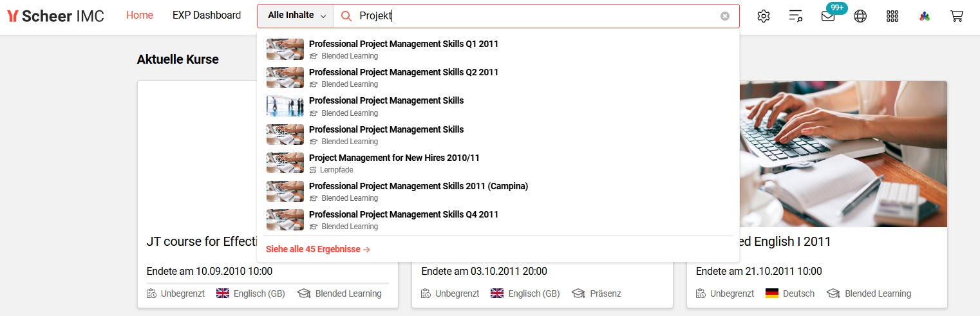
Task: Click the colorful user group avatar
Action: pos(925,16)
